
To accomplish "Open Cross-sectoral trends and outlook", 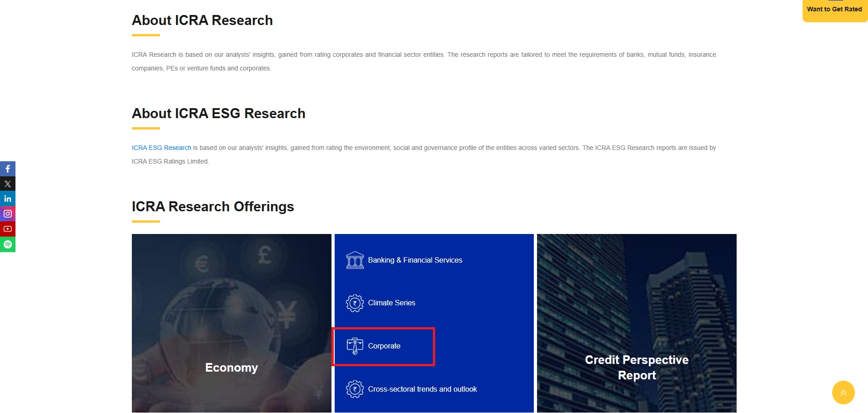I will (422, 389).
